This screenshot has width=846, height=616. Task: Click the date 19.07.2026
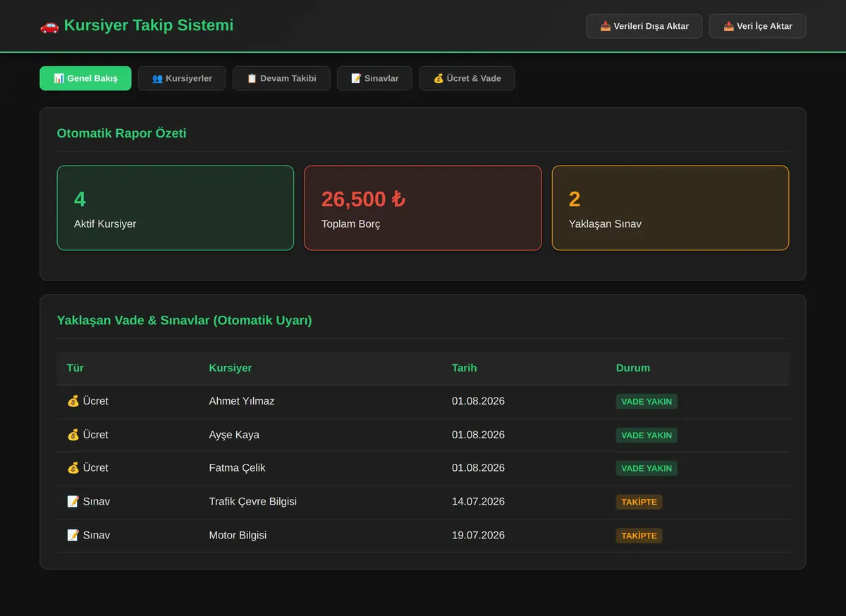(x=478, y=536)
